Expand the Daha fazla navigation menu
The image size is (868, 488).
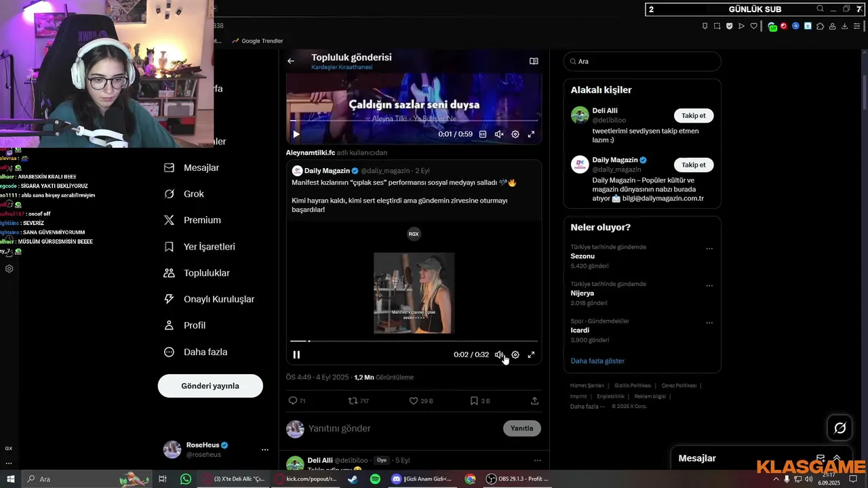[196, 352]
